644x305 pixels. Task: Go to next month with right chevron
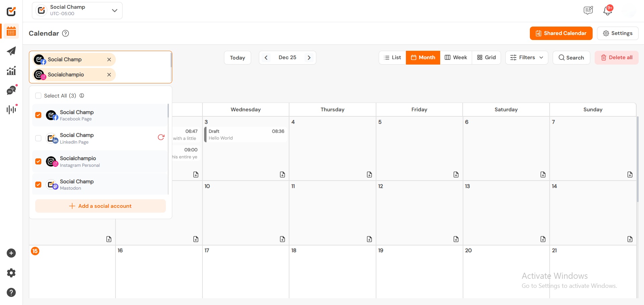(x=309, y=58)
